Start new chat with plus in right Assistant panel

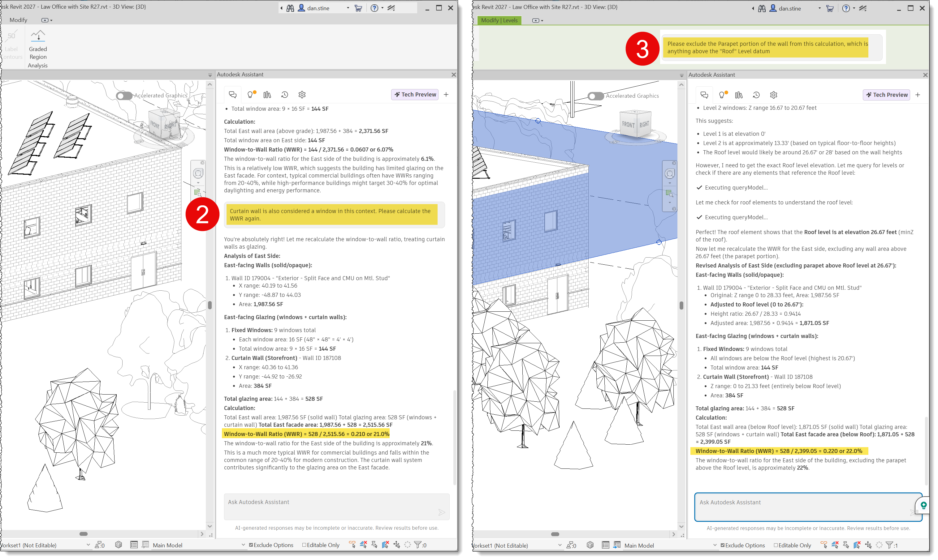pos(918,95)
